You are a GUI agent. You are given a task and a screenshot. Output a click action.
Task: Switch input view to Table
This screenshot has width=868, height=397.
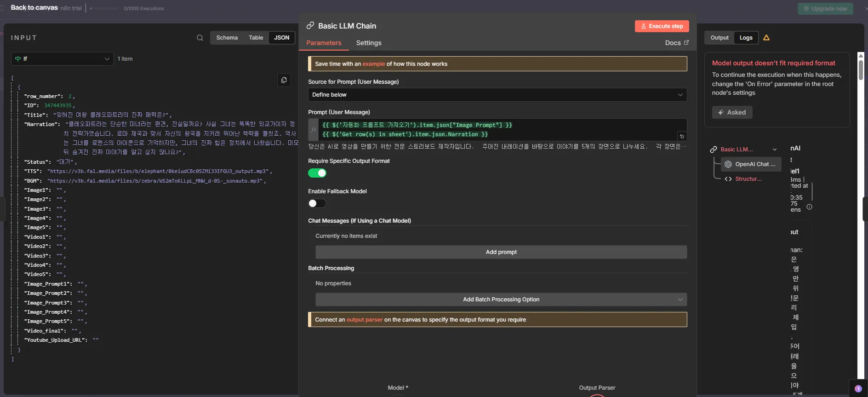[x=256, y=38]
